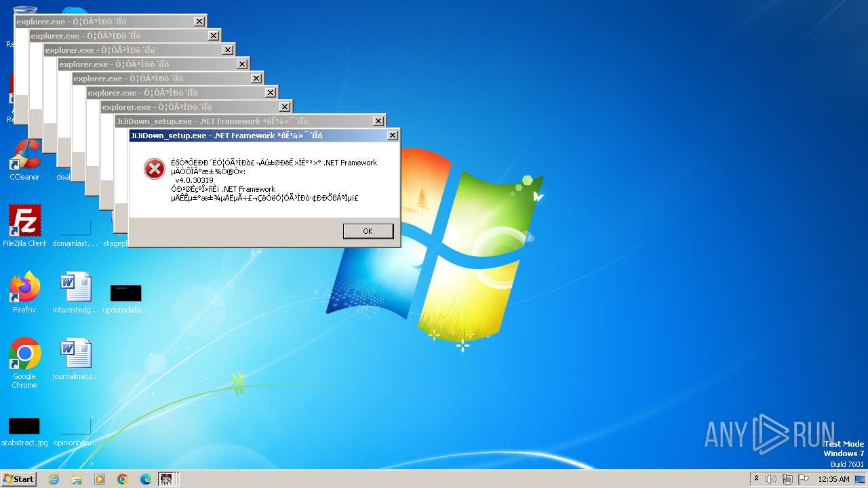Select the red error icon in the front dialog

(x=155, y=169)
